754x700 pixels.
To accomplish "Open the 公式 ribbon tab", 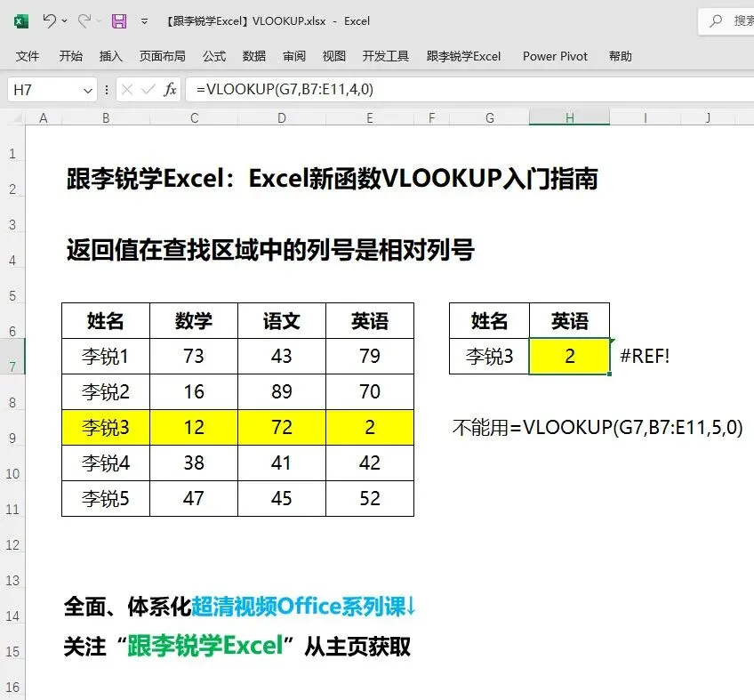I will 214,56.
